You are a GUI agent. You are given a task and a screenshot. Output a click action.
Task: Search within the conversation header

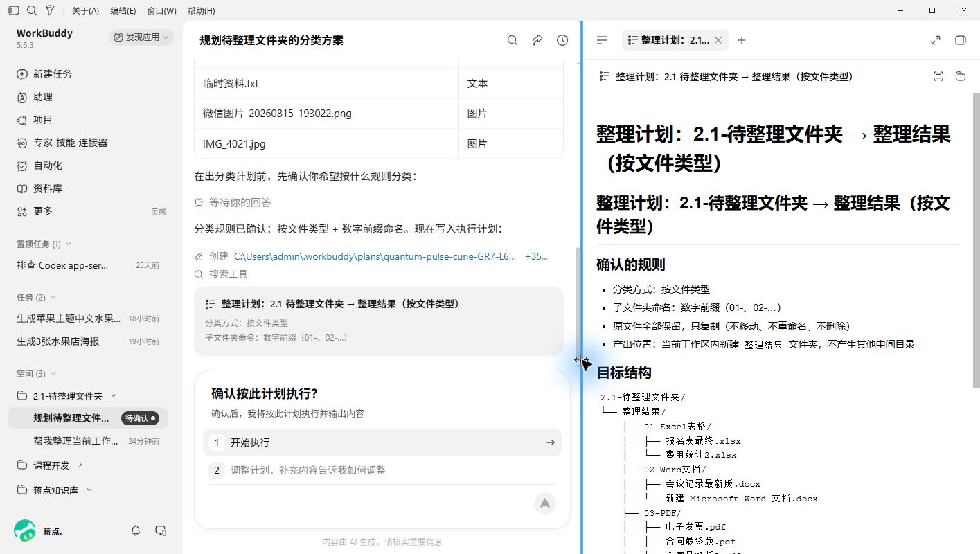pos(513,40)
